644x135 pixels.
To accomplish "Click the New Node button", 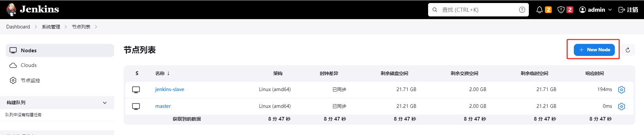I will coord(594,50).
